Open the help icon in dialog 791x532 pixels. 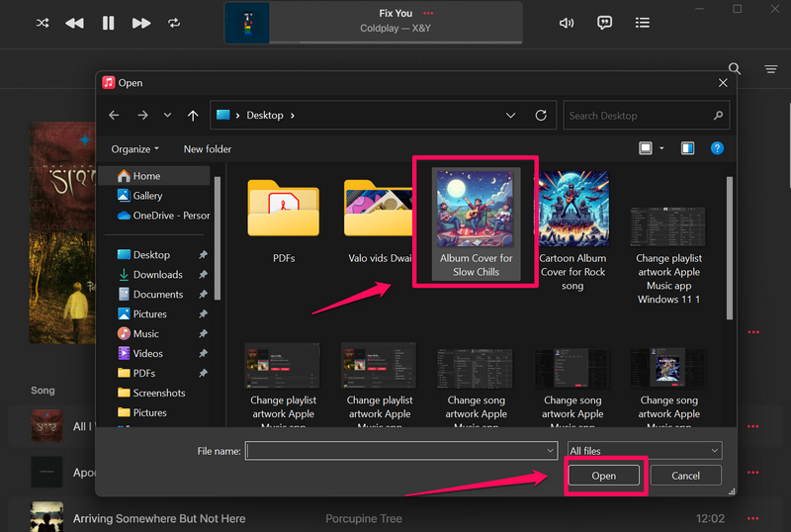point(717,148)
